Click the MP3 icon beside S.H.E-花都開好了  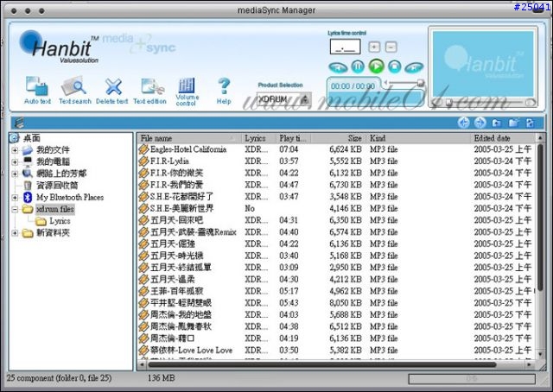click(x=143, y=197)
